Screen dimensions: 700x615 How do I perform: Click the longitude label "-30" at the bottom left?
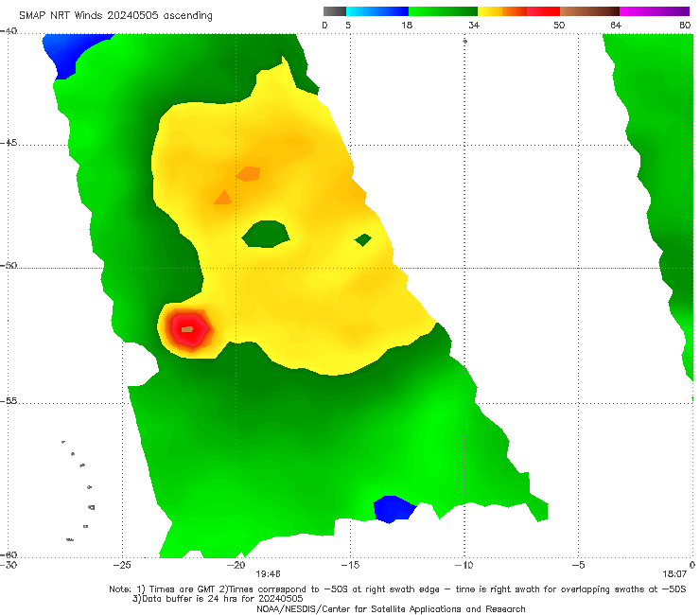pyautogui.click(x=9, y=565)
